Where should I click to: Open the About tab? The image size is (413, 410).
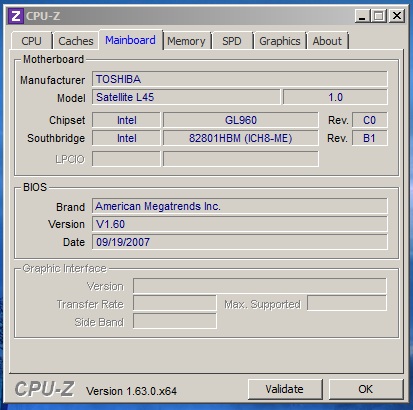coord(327,41)
